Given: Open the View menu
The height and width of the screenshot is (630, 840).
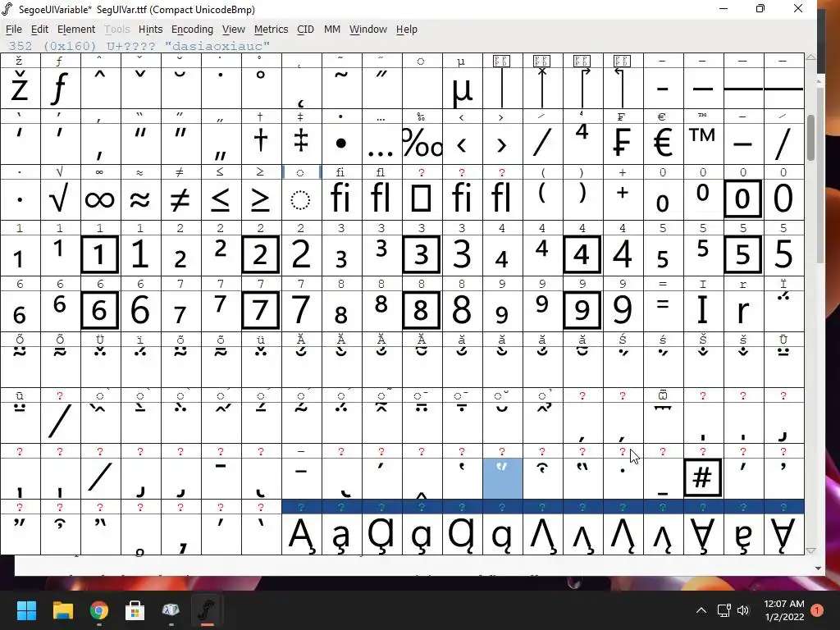Looking at the screenshot, I should (233, 30).
